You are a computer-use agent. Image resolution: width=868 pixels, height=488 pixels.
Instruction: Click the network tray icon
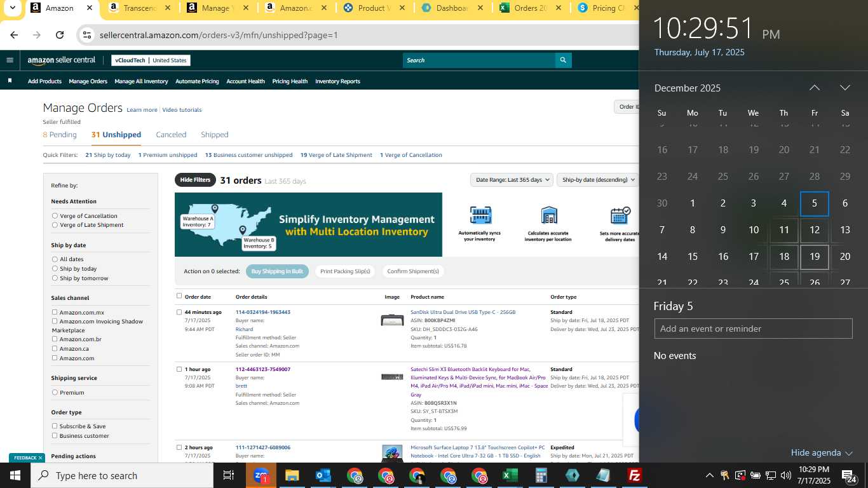pos(770,475)
